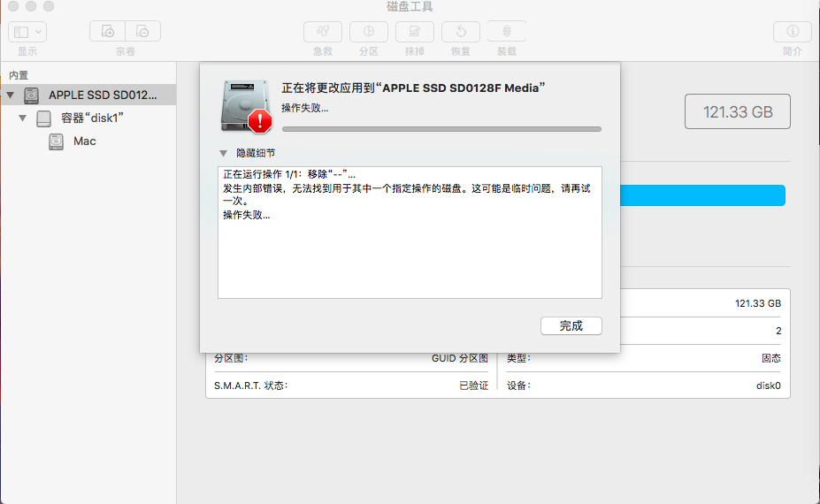The width and height of the screenshot is (820, 504).
Task: Click the add volume icon
Action: point(108,32)
